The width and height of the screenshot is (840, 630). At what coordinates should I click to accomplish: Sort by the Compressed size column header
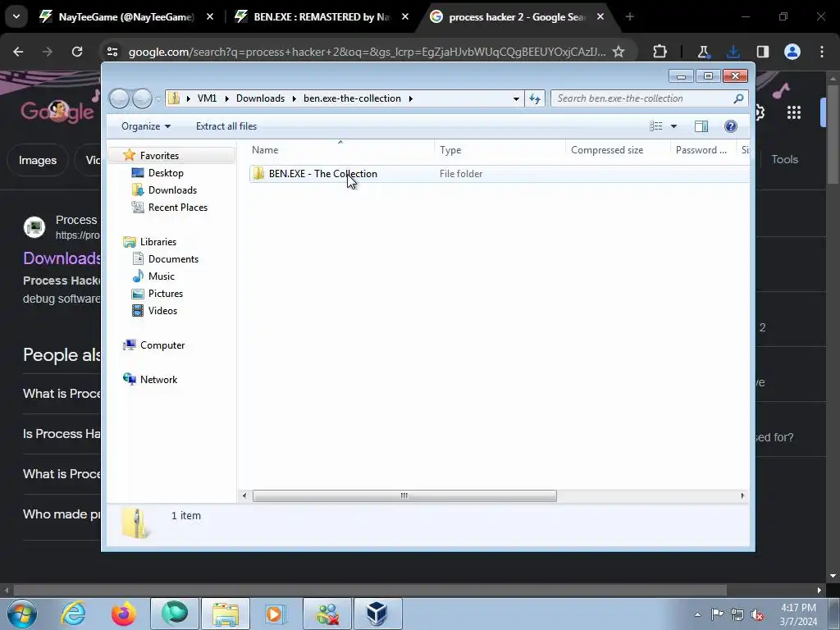click(618, 150)
